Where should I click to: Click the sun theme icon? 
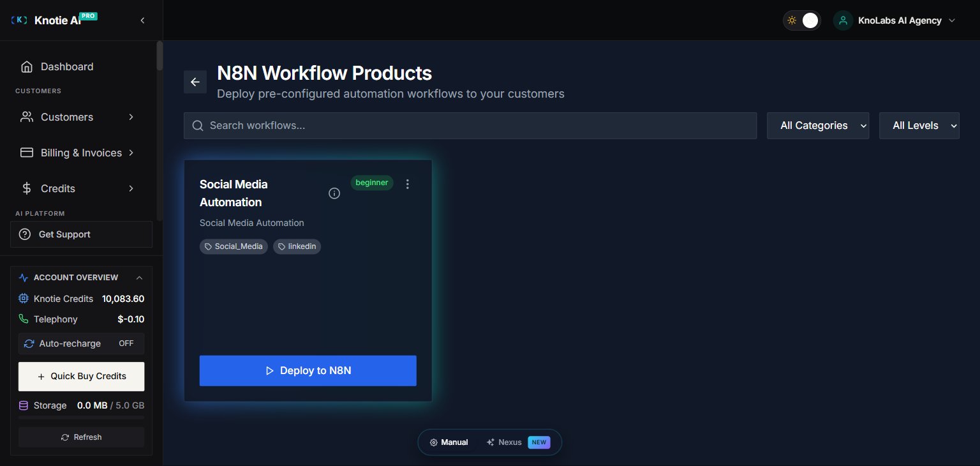pyautogui.click(x=792, y=20)
